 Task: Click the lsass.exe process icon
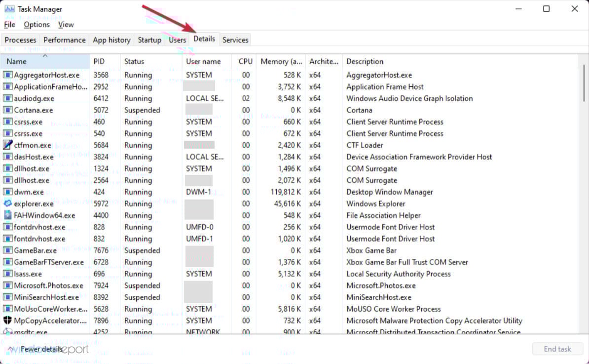click(x=6, y=274)
